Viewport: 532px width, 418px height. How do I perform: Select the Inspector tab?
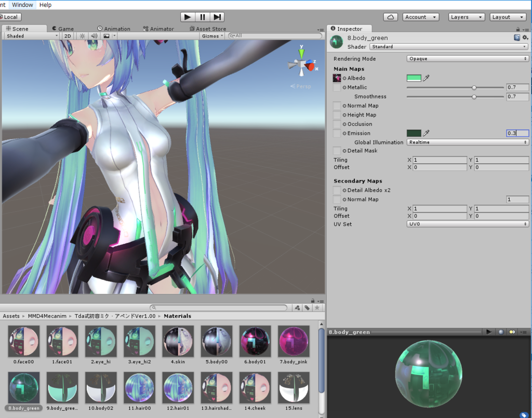pos(350,29)
